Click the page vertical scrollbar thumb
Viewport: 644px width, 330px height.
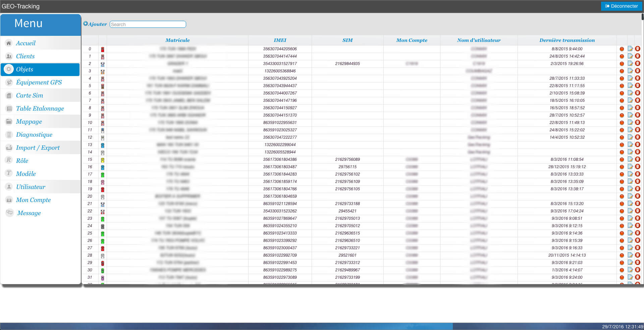pyautogui.click(x=642, y=17)
